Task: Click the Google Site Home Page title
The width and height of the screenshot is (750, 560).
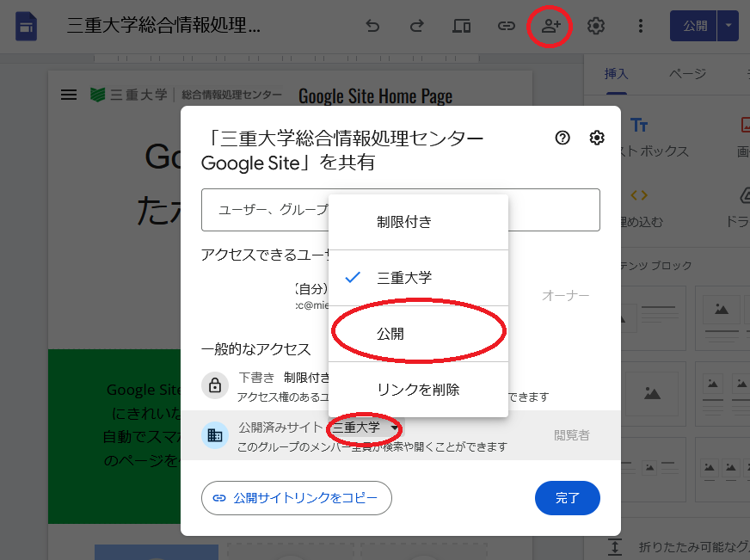Action: [376, 95]
